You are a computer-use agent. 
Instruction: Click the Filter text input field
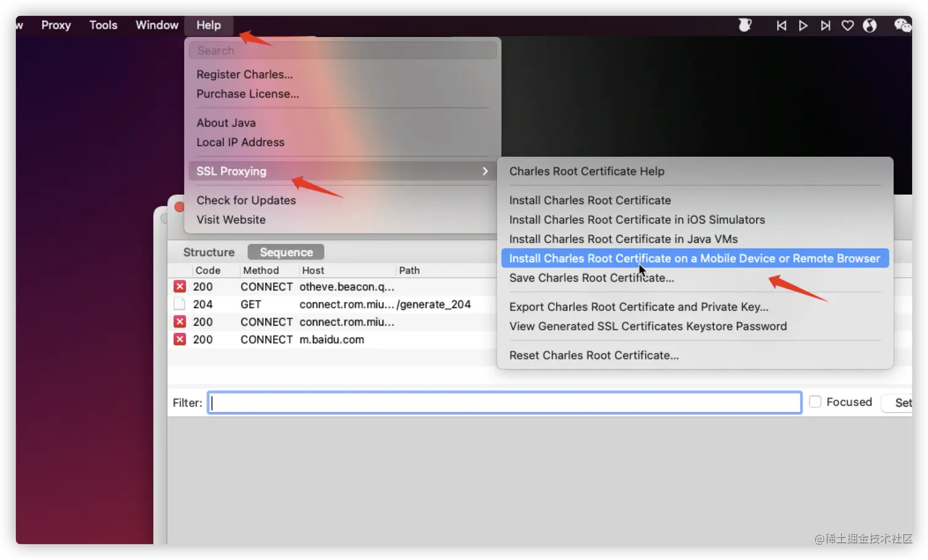click(x=505, y=402)
